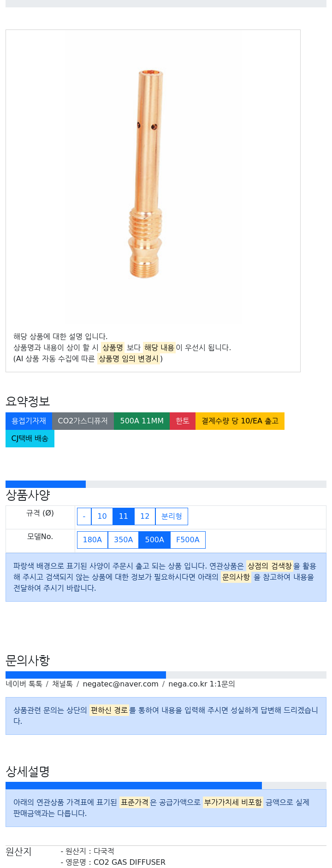Open the nega.co.kr 1:1문의 link
Image resolution: width=332 pixels, height=868 pixels.
point(202,684)
